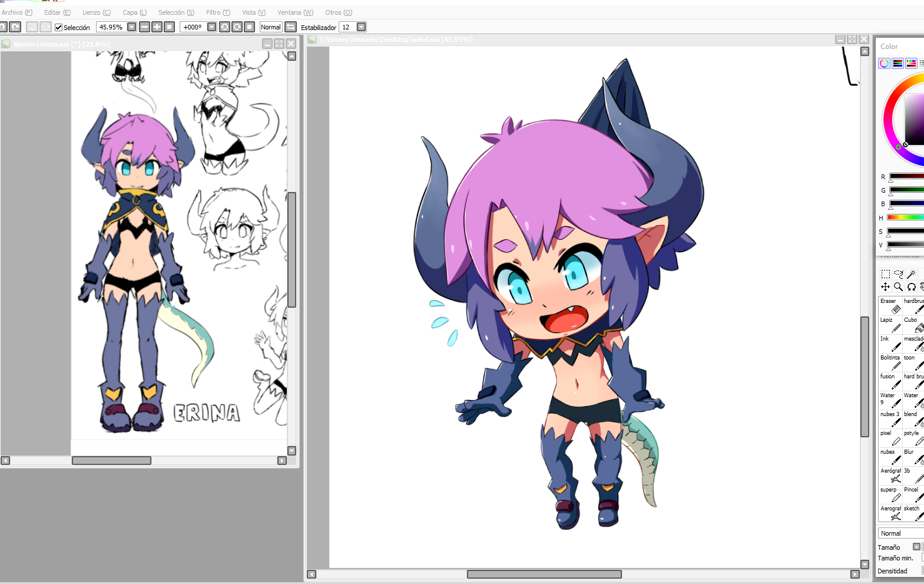Select the magnifier zoom tool

(x=898, y=287)
